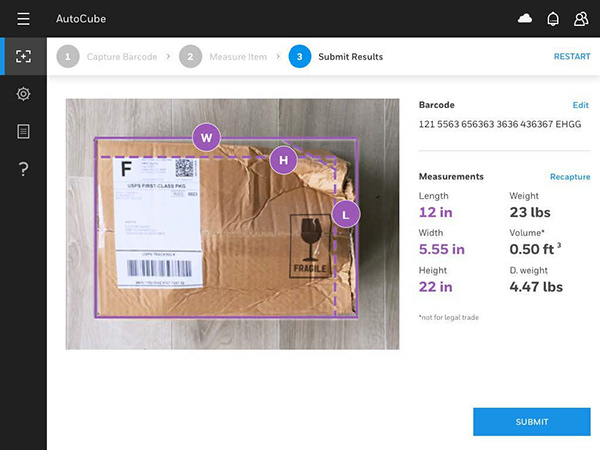Click Width value 5.55 in
The width and height of the screenshot is (600, 450).
442,249
